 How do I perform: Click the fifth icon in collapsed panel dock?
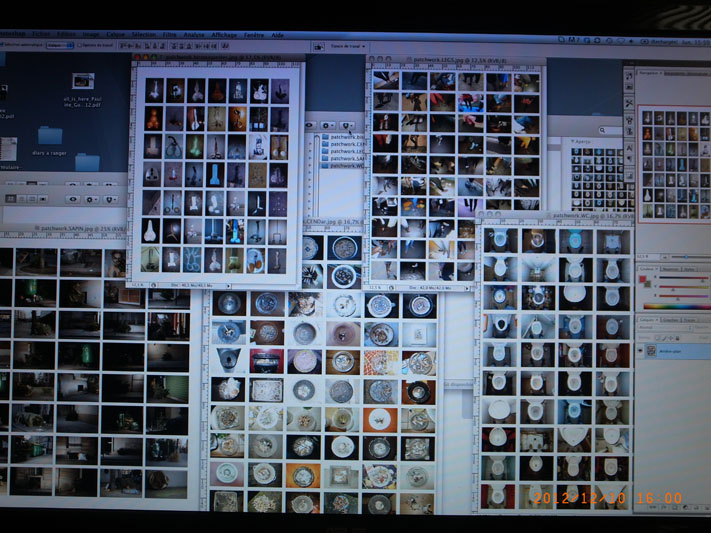coord(629,131)
